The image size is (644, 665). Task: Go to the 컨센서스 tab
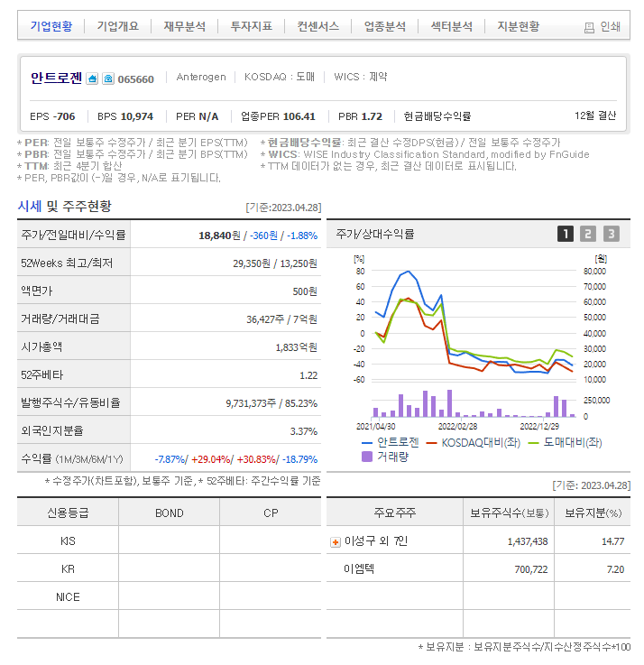coord(318,26)
